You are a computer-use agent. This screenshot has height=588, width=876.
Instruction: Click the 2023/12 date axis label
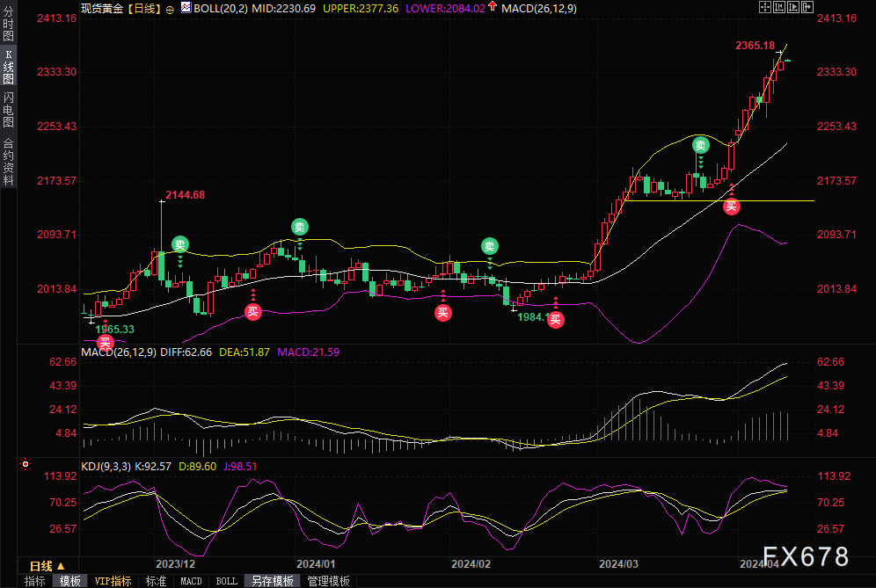point(175,564)
